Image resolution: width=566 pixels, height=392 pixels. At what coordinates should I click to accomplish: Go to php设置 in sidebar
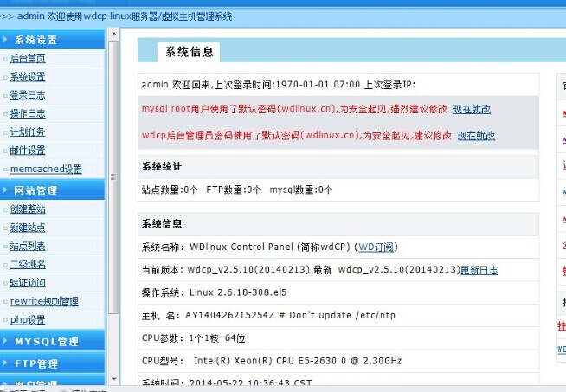[28, 320]
